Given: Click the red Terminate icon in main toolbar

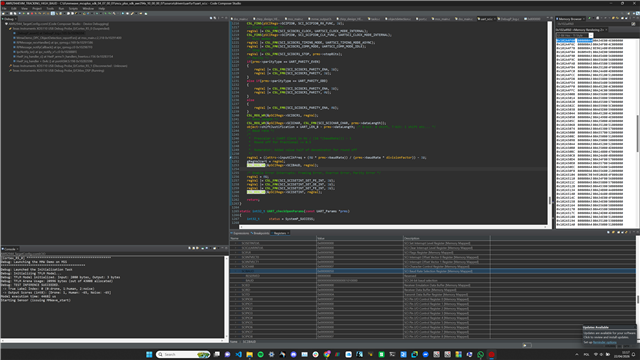Looking at the screenshot, I should (x=32, y=13).
